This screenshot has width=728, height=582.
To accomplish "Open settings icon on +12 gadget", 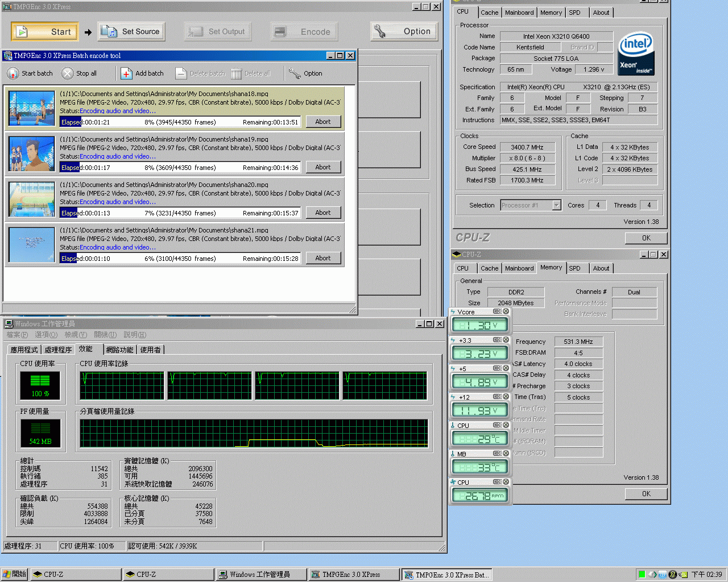I will (497, 397).
